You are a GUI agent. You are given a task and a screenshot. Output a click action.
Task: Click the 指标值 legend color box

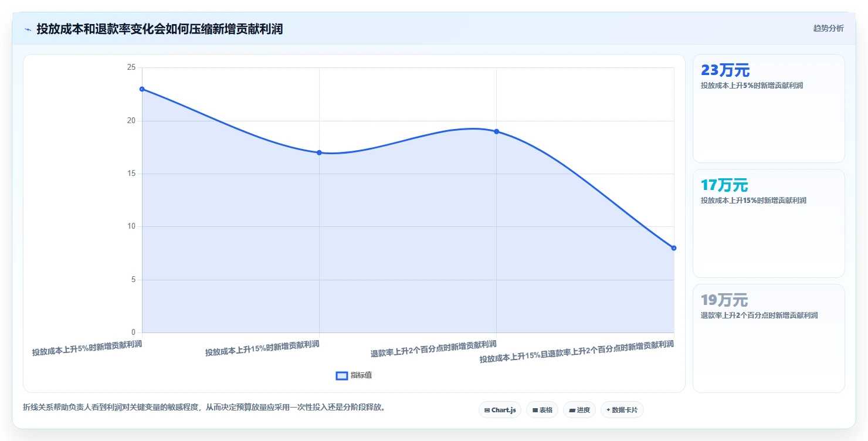pos(341,375)
